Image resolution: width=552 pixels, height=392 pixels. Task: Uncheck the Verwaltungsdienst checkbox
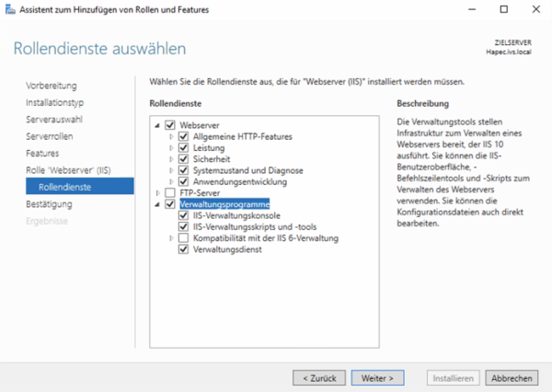tap(183, 249)
